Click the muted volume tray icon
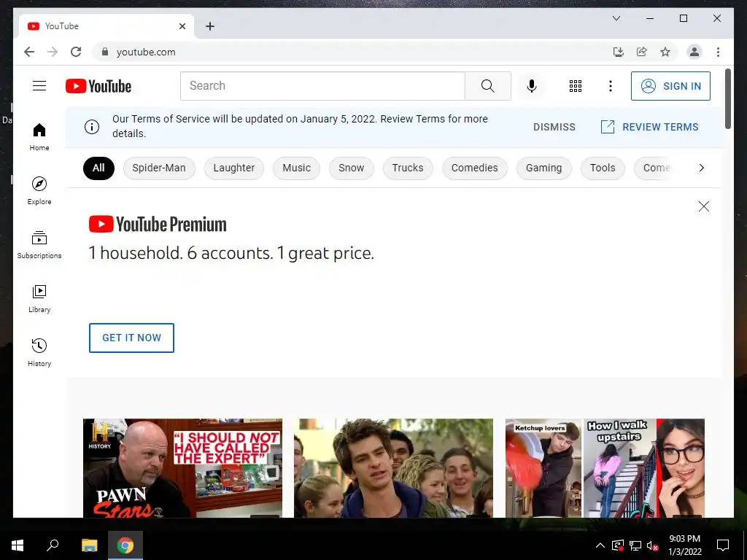Image resolution: width=747 pixels, height=560 pixels. 652,545
